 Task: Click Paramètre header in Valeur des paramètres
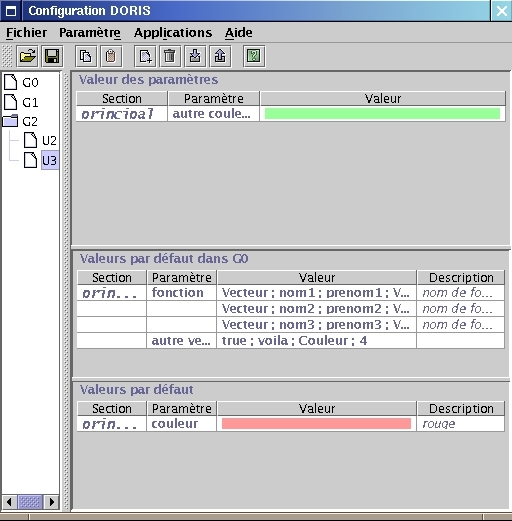[214, 98]
